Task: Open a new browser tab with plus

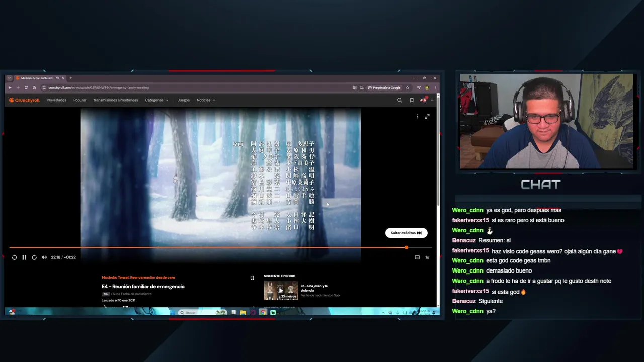Action: click(x=71, y=78)
